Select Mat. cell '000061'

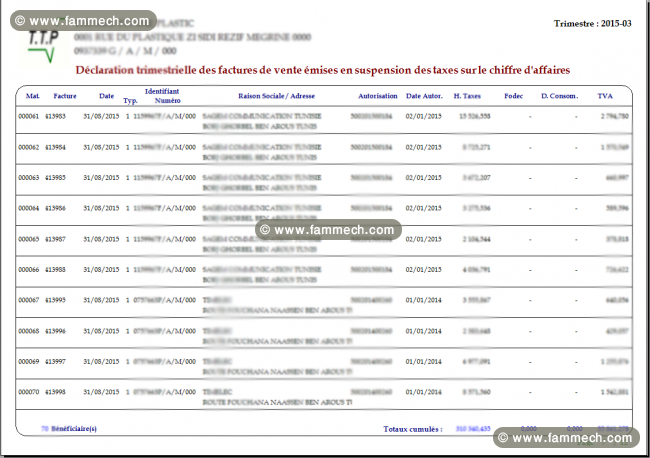(29, 116)
